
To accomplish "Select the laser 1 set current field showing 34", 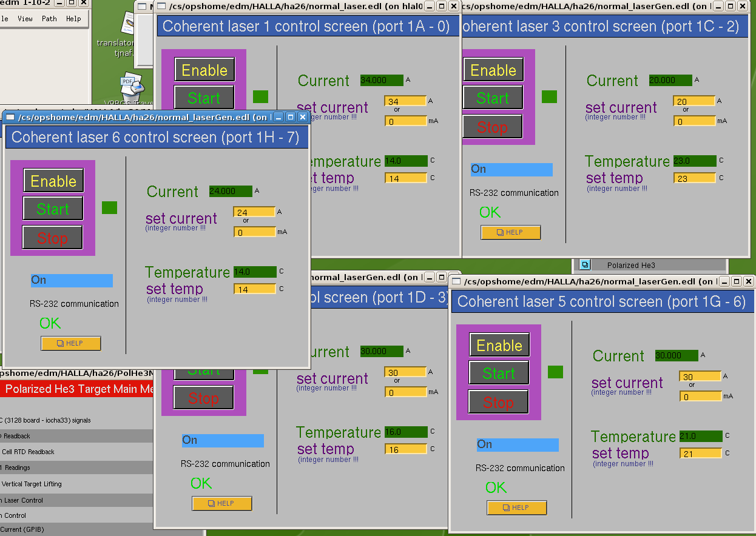I will point(405,101).
